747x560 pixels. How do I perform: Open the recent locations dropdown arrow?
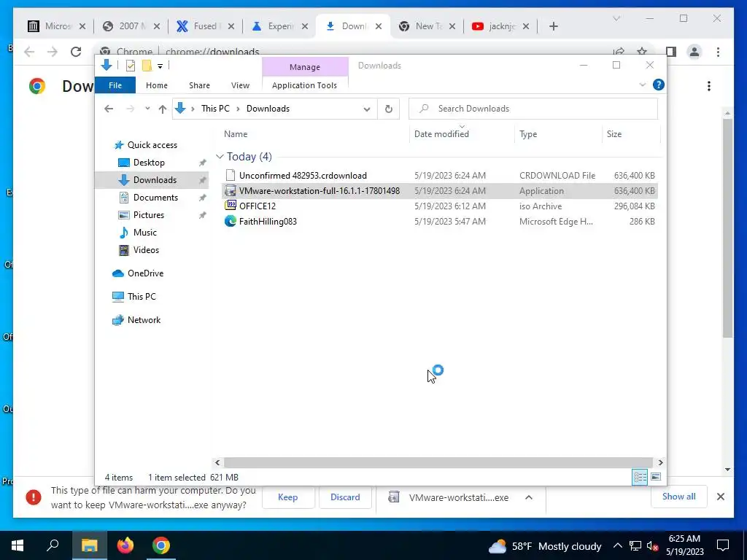click(147, 109)
